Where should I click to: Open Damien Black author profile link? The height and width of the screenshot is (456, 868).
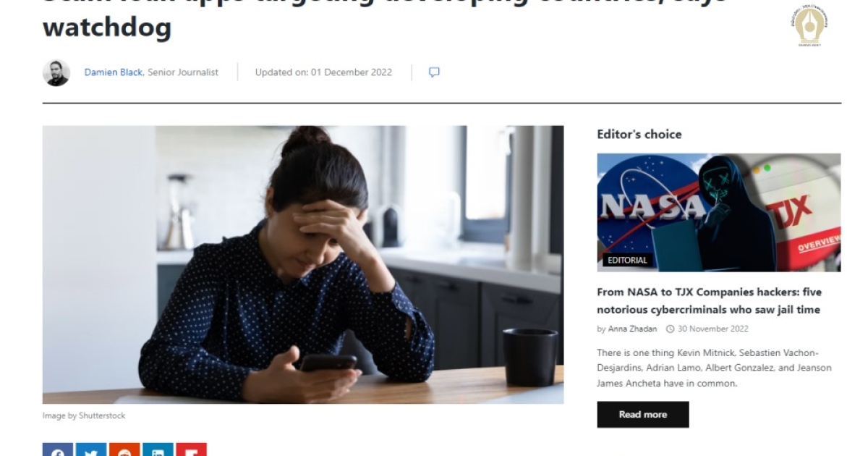click(114, 72)
